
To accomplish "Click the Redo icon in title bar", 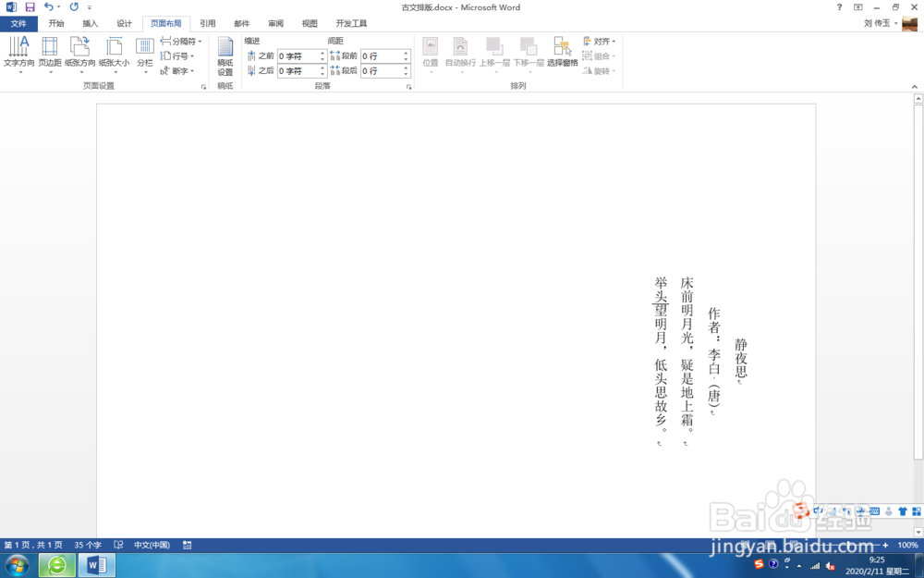I will coord(74,7).
